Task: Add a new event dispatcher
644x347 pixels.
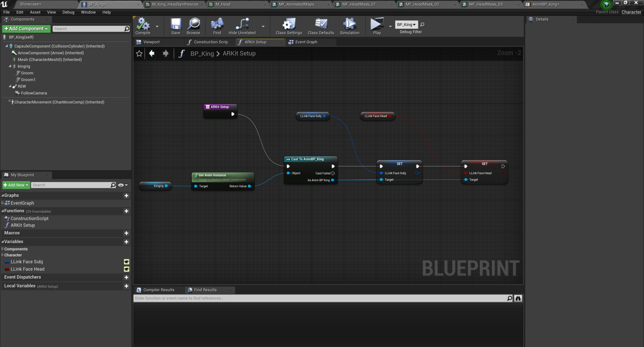Action: tap(126, 277)
